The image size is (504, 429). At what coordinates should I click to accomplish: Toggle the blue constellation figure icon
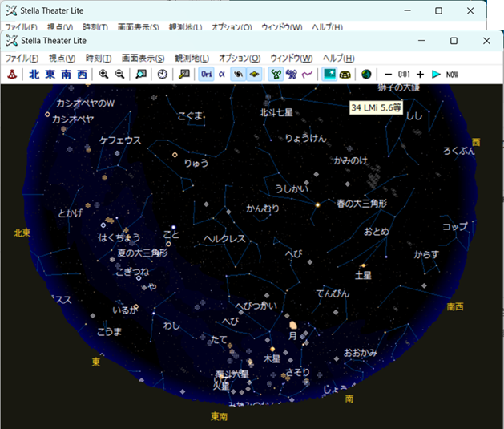[x=292, y=75]
